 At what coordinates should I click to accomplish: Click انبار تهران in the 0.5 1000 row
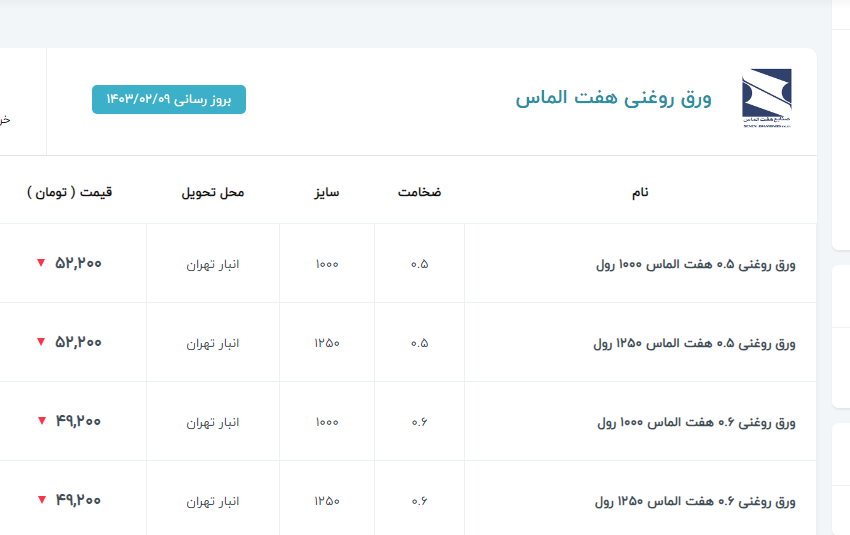[213, 264]
